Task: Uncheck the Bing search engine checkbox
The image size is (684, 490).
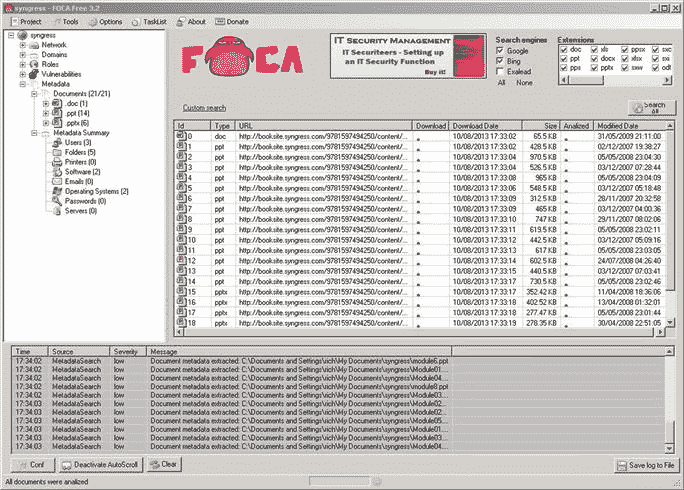Action: click(x=500, y=61)
